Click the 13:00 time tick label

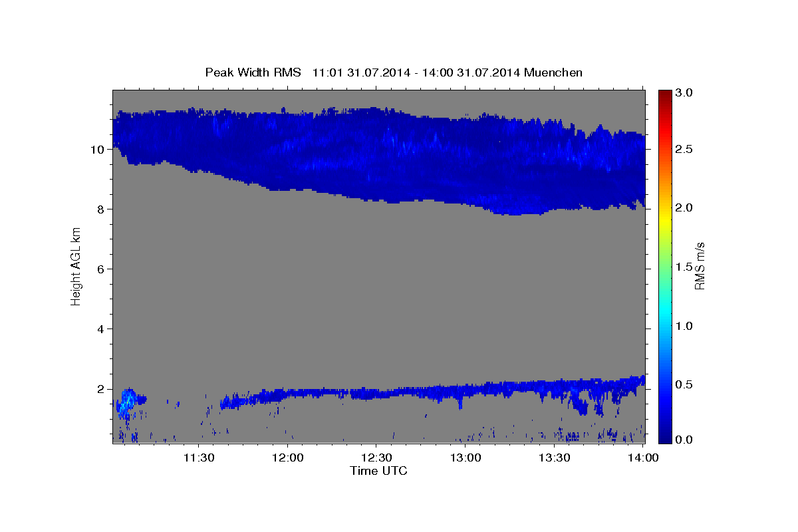(x=465, y=458)
